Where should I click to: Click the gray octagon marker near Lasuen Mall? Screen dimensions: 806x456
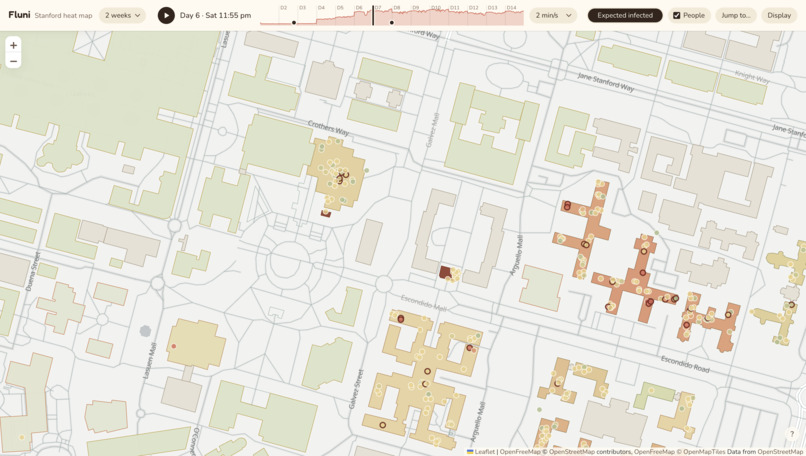point(145,331)
